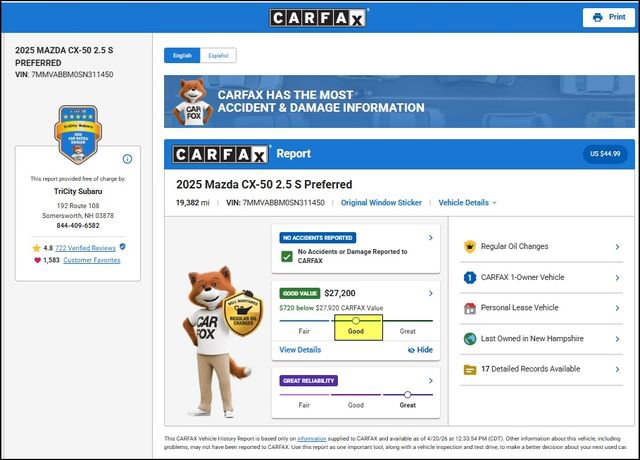Screen dimensions: 640x460
Task: Click the $720 below CARFAX Value text
Action: tap(331, 308)
